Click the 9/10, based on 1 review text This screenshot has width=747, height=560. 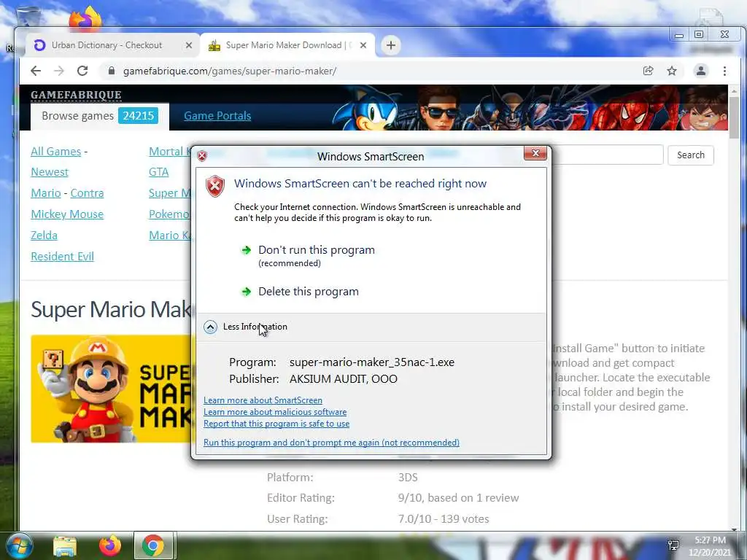point(458,498)
